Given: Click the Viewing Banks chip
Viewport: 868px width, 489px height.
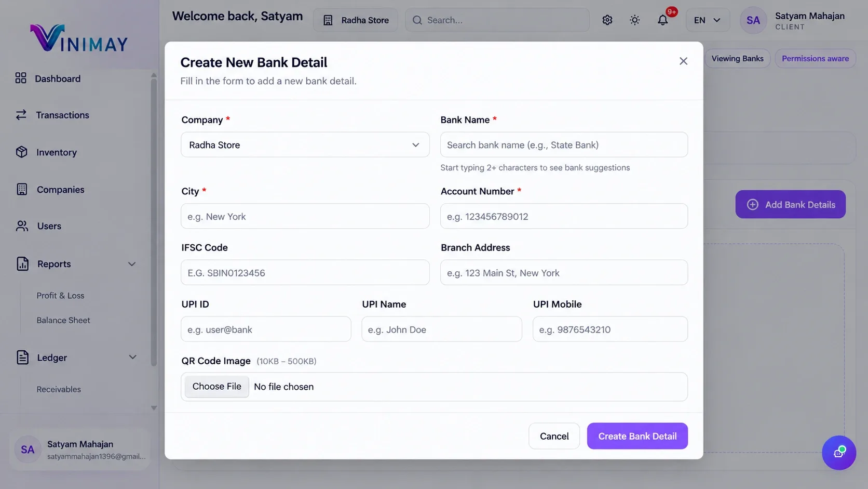Looking at the screenshot, I should (x=737, y=58).
